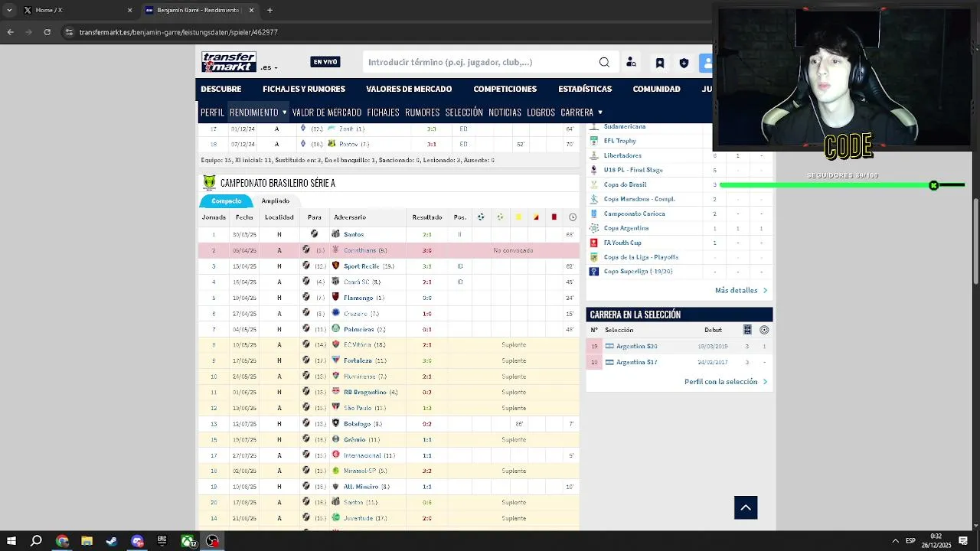
Task: Click the search term input field
Action: (479, 63)
